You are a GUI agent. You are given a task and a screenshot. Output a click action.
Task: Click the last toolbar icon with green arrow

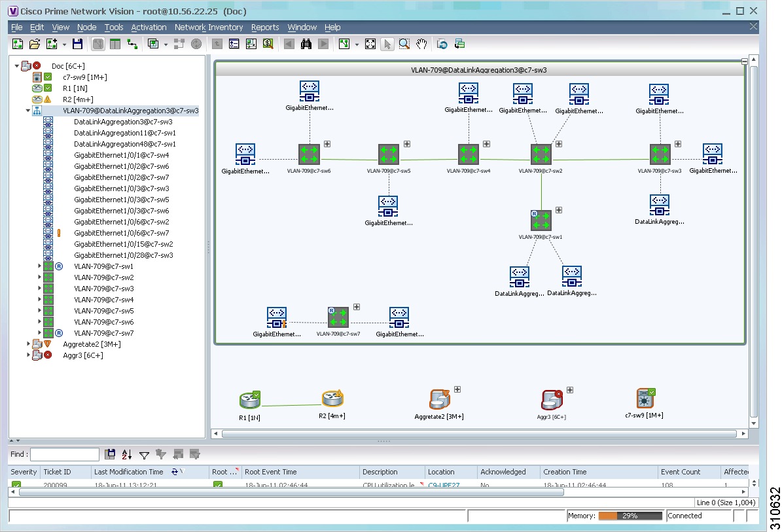(x=459, y=44)
